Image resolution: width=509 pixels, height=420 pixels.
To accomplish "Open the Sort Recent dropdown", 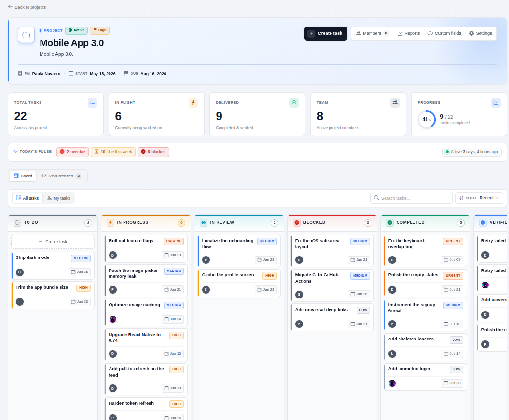I will tap(480, 198).
